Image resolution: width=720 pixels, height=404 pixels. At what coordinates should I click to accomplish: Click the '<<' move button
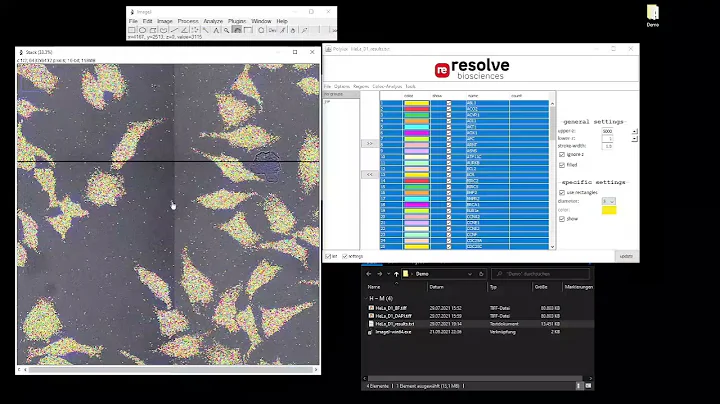(370, 174)
